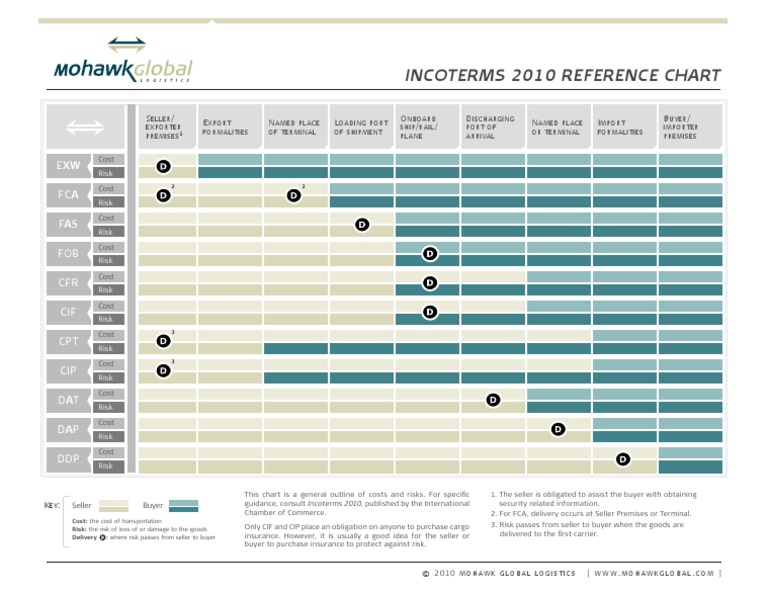Click the FAS row label
The height and width of the screenshot is (594, 768).
point(69,224)
